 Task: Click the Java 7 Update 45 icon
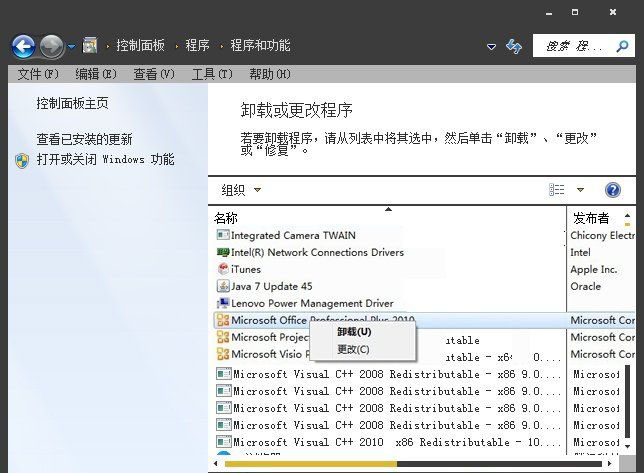223,286
